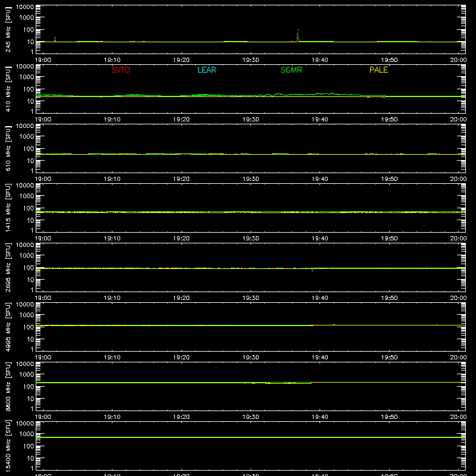
Task: Click the yellow burst spike near 19:37 at 245 MHz
Action: [298, 36]
